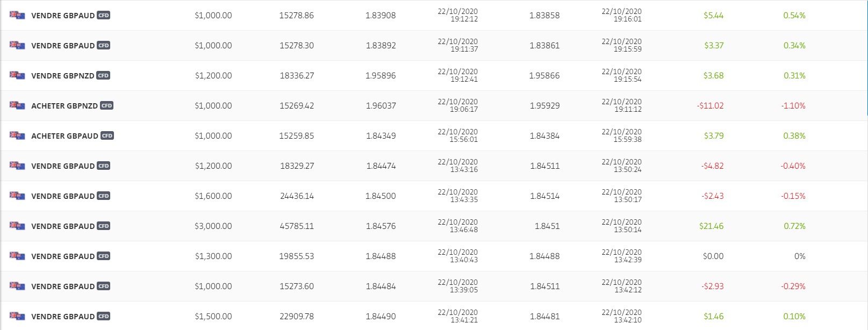The height and width of the screenshot is (330, 868).
Task: Click the 0.72% gain percentage
Action: [794, 226]
